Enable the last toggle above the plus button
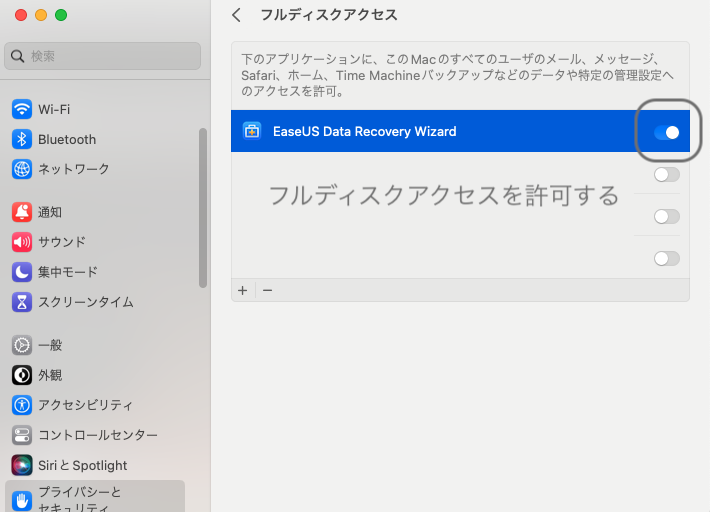The height and width of the screenshot is (512, 710). pyautogui.click(x=667, y=258)
